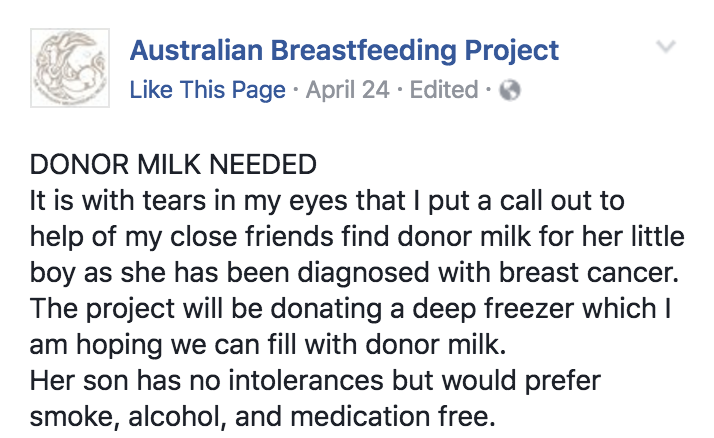The height and width of the screenshot is (438, 714).
Task: Click the line 'am hoping we can fill'
Action: pos(268,345)
